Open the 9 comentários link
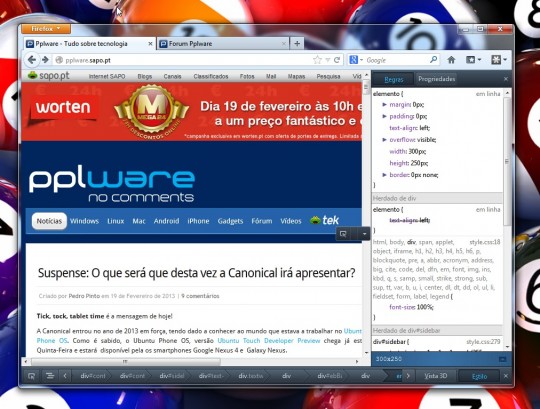This screenshot has height=409, width=540. [x=200, y=296]
